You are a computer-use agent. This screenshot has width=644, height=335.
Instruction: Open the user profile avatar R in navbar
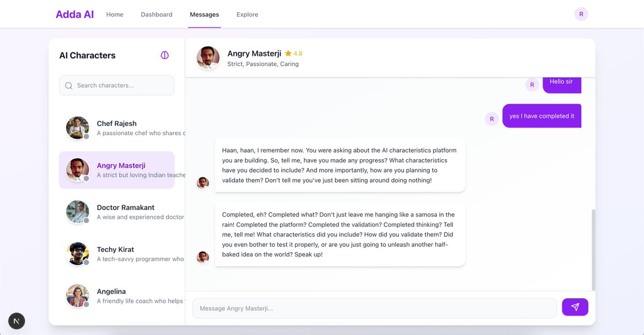point(581,14)
